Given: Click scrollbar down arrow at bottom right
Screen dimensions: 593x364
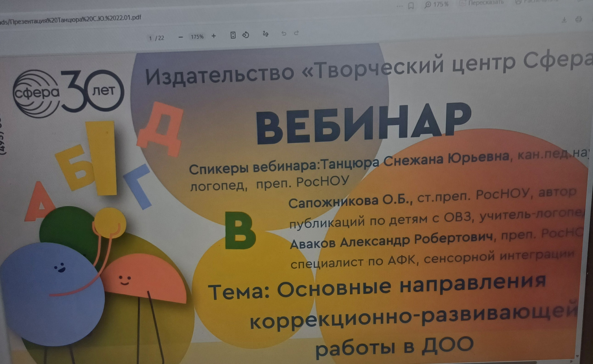Looking at the screenshot, I should 577,356.
